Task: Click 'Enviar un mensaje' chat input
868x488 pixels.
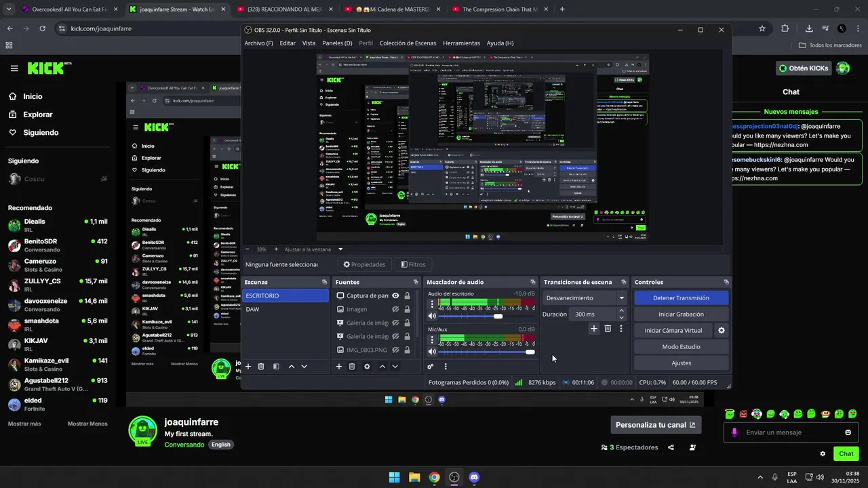Action: point(790,432)
